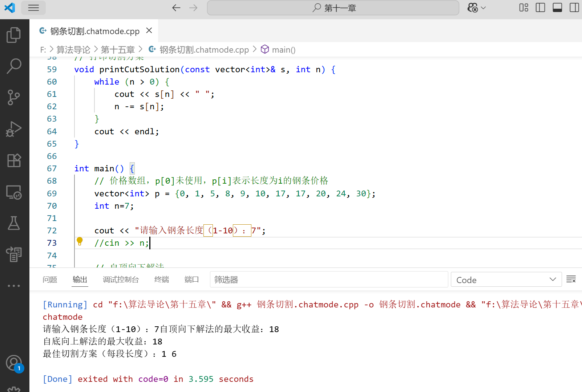Click the cube symbol icon before main()

tap(265, 49)
